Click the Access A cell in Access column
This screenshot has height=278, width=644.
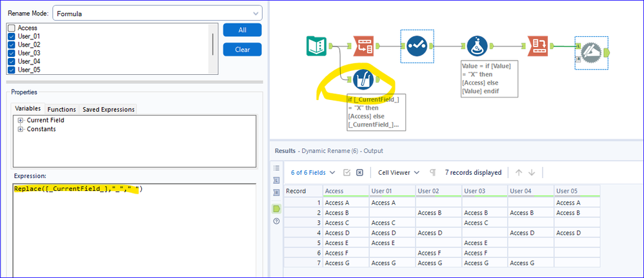(x=346, y=203)
